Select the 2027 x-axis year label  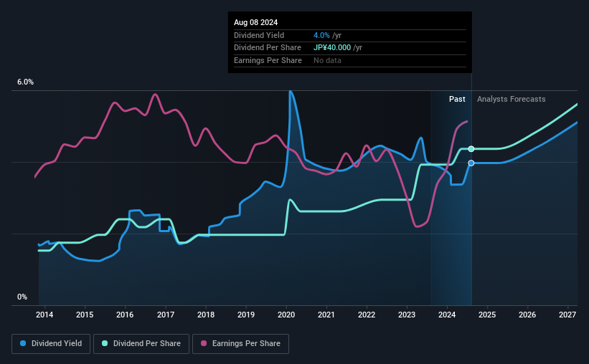(x=567, y=315)
